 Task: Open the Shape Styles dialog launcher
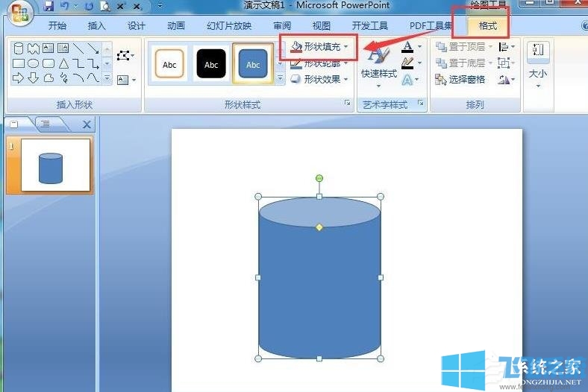tap(348, 104)
